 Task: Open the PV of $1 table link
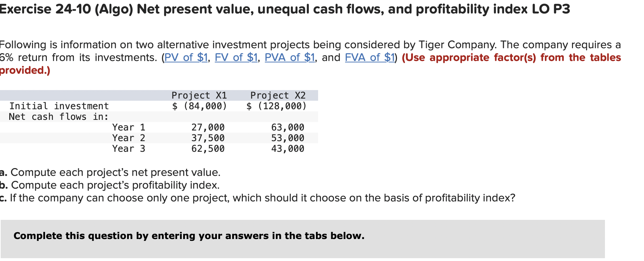[x=186, y=57]
